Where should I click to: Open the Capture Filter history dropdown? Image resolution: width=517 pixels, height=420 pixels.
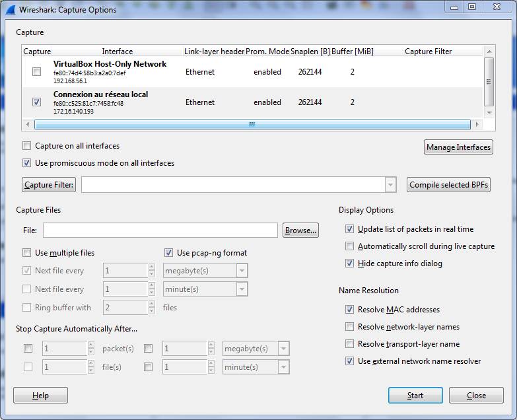pyautogui.click(x=390, y=185)
